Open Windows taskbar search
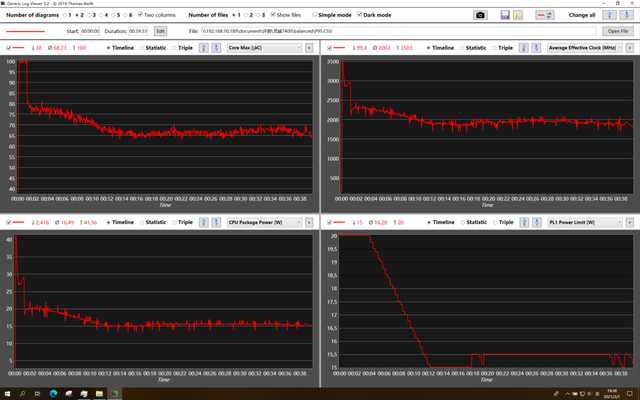 22,393
